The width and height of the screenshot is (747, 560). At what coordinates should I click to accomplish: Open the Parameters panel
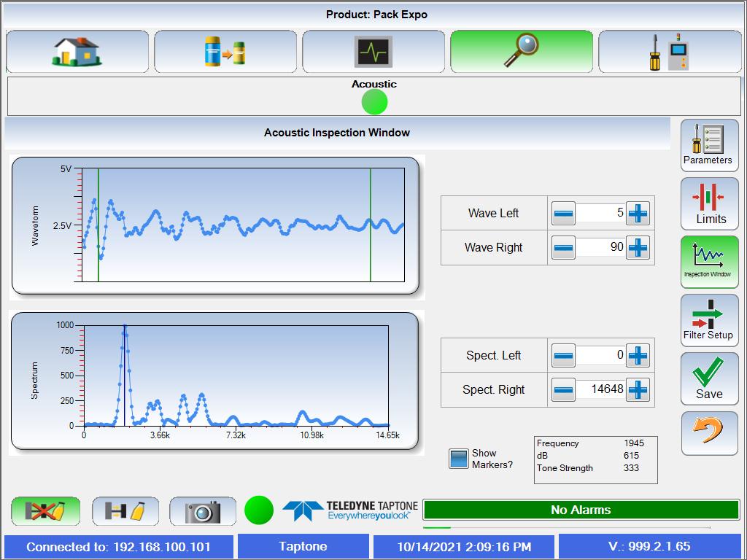pos(709,145)
